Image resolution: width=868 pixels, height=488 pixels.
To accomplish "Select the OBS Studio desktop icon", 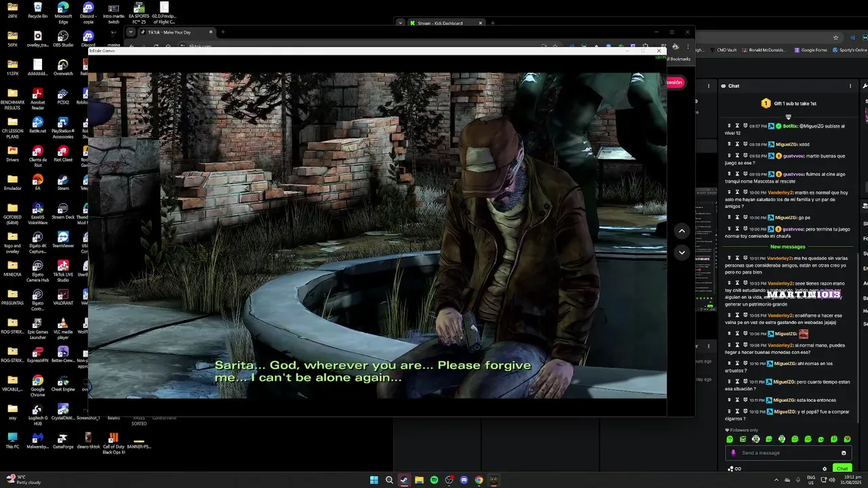I will pos(63,39).
